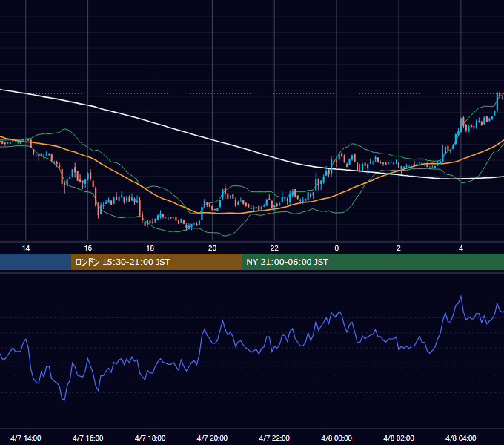Click the NY 21:00-06:00 JST session bar

click(373, 262)
